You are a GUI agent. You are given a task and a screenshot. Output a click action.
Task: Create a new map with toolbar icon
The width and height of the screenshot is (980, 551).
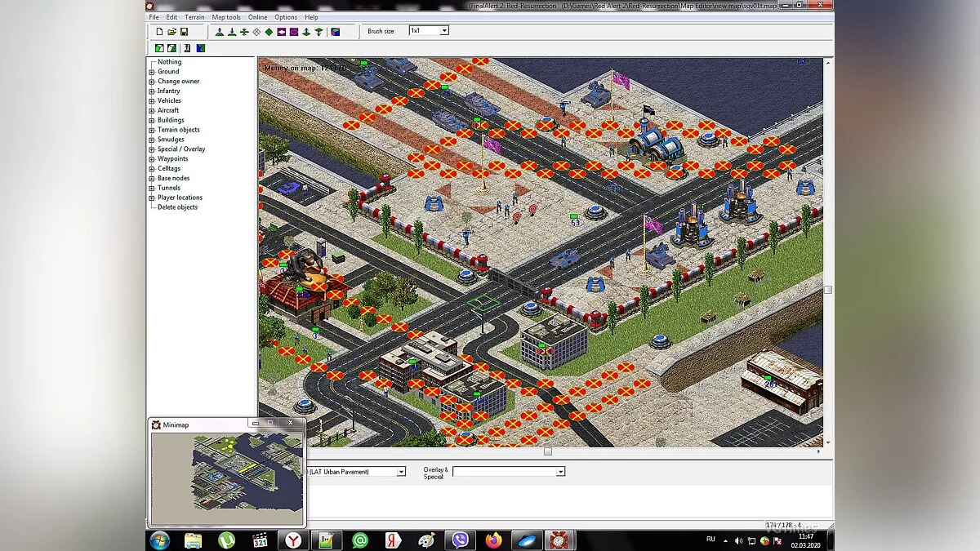tap(159, 32)
